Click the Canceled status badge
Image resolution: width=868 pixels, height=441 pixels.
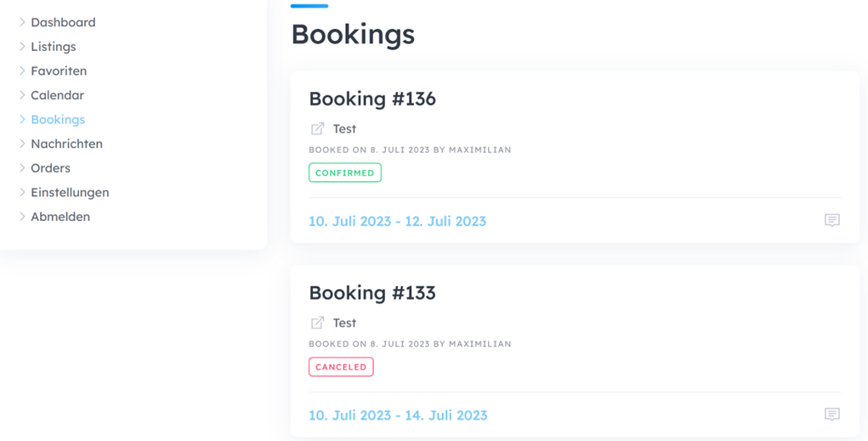click(341, 367)
